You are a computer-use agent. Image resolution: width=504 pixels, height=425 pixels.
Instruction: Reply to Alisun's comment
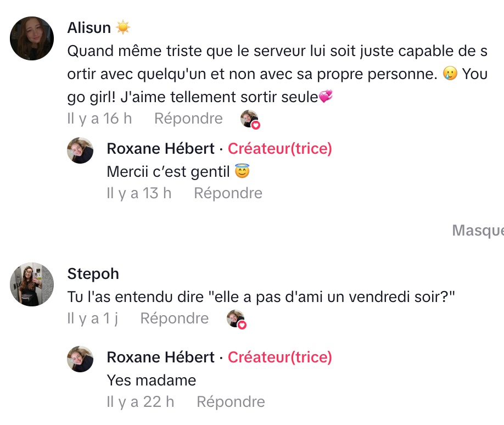(x=188, y=119)
